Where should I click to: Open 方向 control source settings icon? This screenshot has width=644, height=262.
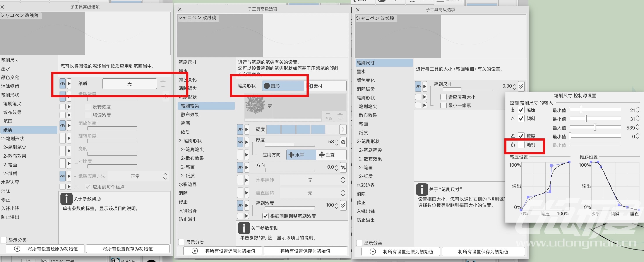pos(343,167)
